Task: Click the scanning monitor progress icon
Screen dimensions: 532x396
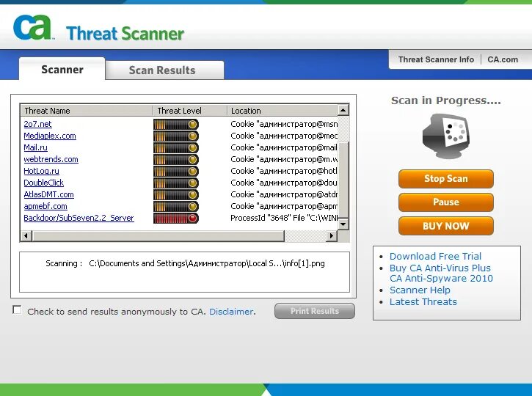Action: point(446,136)
